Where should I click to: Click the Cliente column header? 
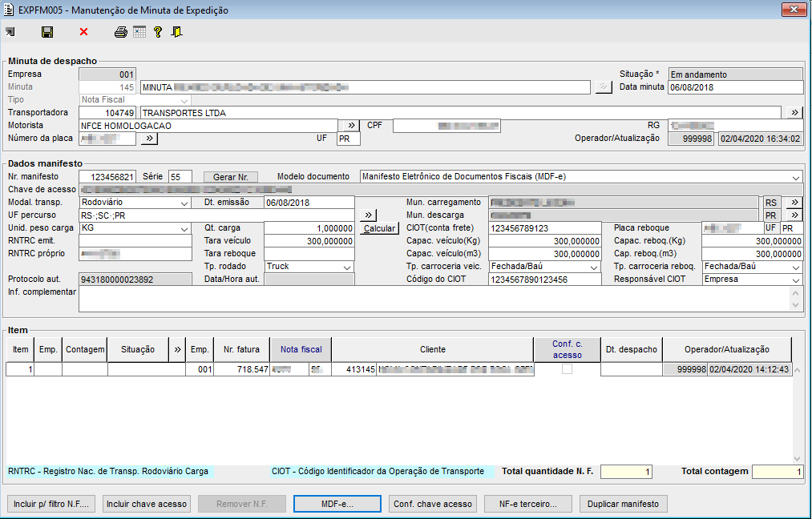(x=432, y=349)
